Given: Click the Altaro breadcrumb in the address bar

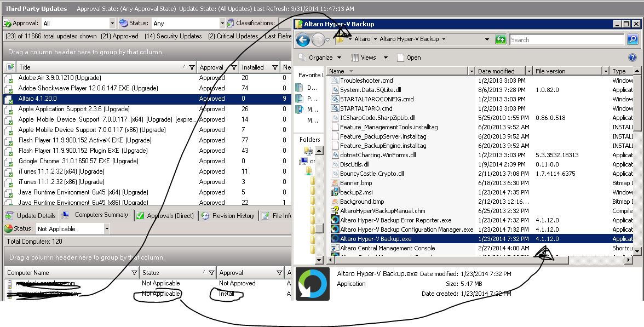Looking at the screenshot, I should coord(363,39).
